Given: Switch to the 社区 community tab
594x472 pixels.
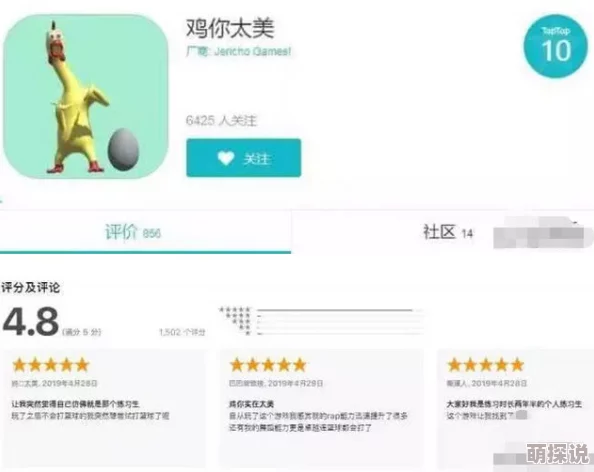Looking at the screenshot, I should click(x=448, y=232).
